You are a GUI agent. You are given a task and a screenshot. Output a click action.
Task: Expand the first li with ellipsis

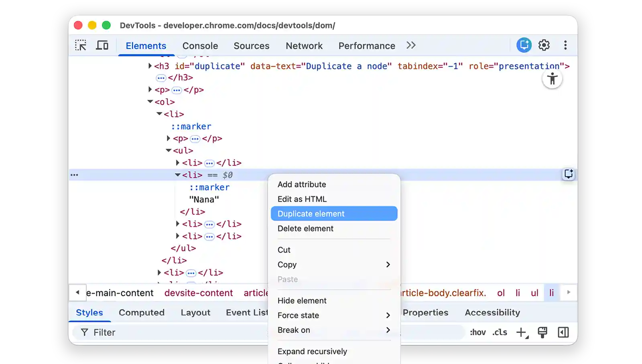coord(178,162)
